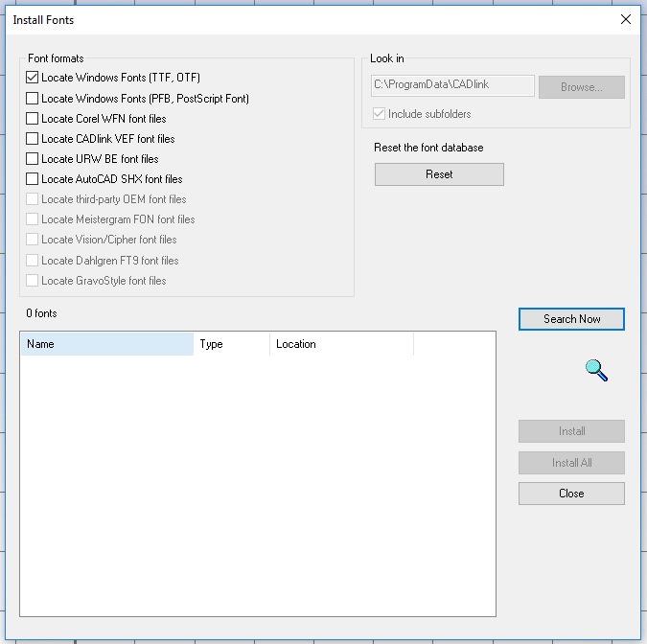Click the Install All button

[571, 463]
